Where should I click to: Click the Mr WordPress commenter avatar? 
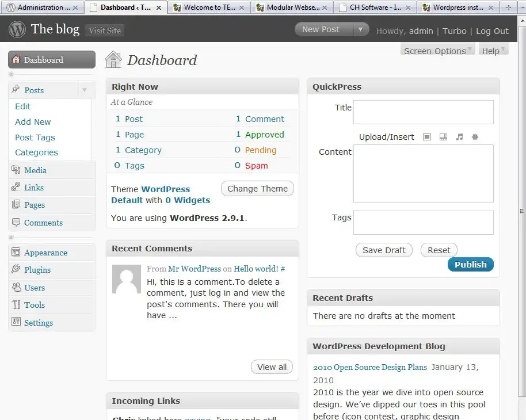tap(126, 279)
